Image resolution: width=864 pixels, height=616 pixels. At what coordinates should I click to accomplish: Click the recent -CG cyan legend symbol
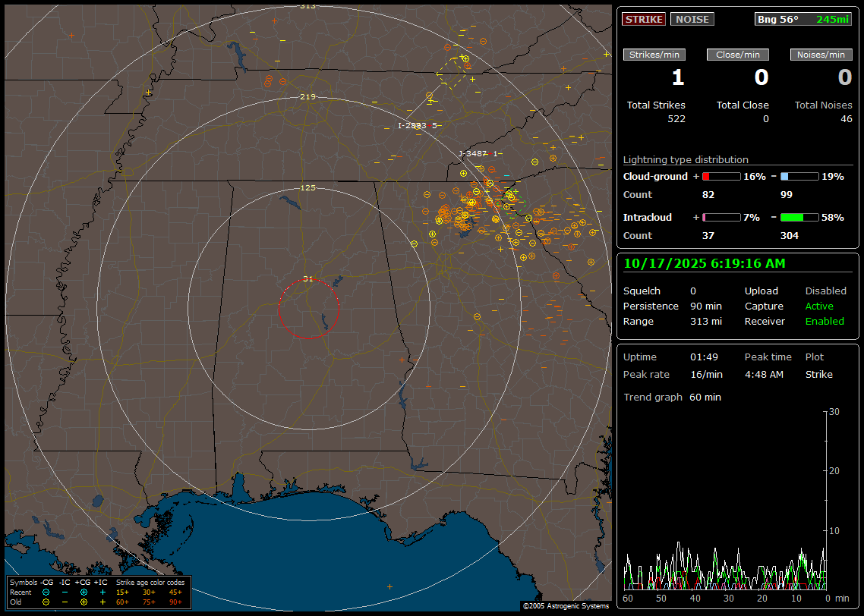pyautogui.click(x=46, y=592)
